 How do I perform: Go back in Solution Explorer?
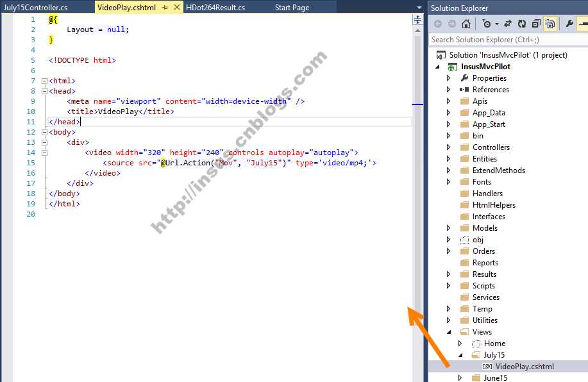(x=437, y=24)
